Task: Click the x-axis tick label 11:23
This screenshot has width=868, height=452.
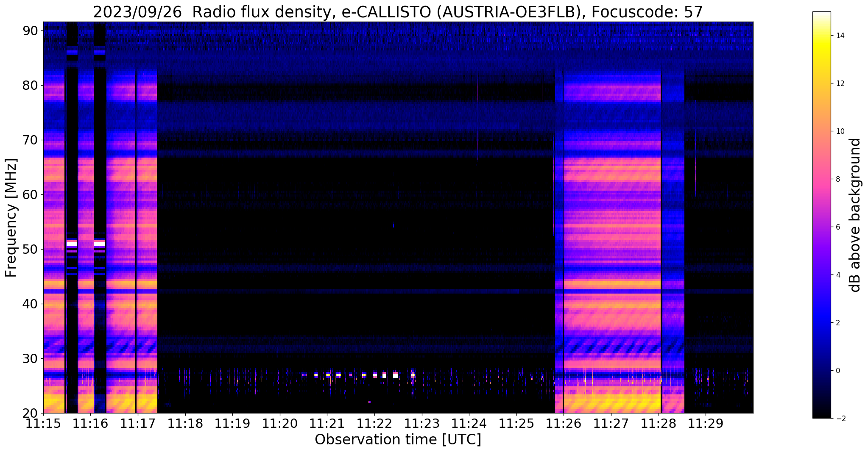Action: click(422, 423)
